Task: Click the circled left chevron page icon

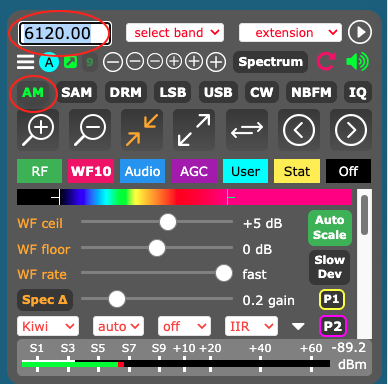Action: [299, 130]
